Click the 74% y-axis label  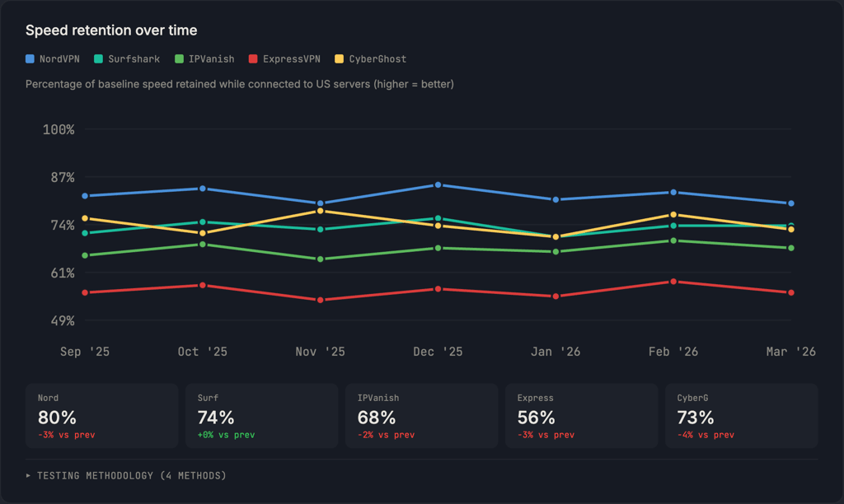click(x=63, y=226)
